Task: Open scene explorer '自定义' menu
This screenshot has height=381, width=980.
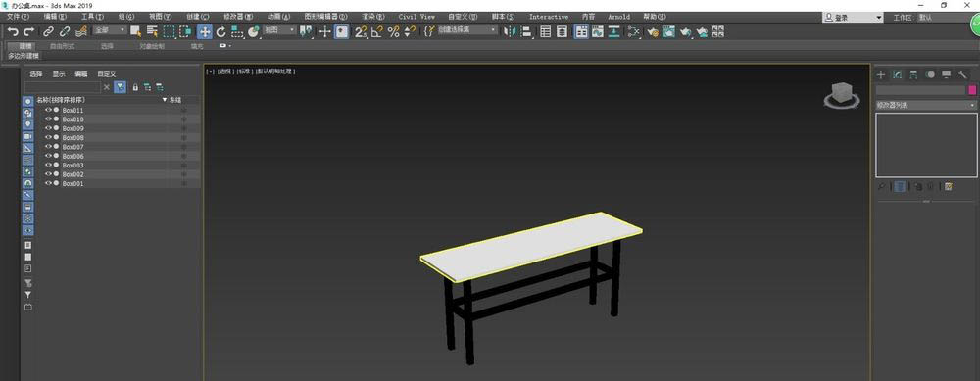Action: coord(106,73)
